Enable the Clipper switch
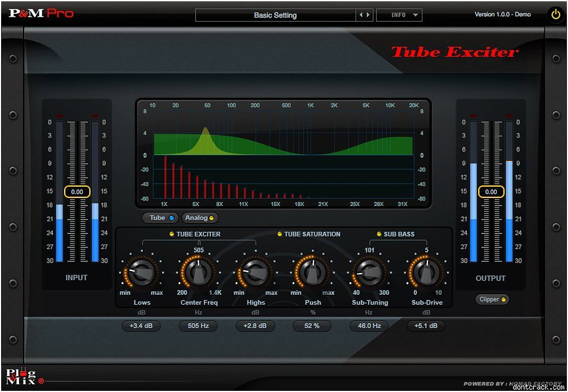This screenshot has width=568, height=392. [492, 300]
